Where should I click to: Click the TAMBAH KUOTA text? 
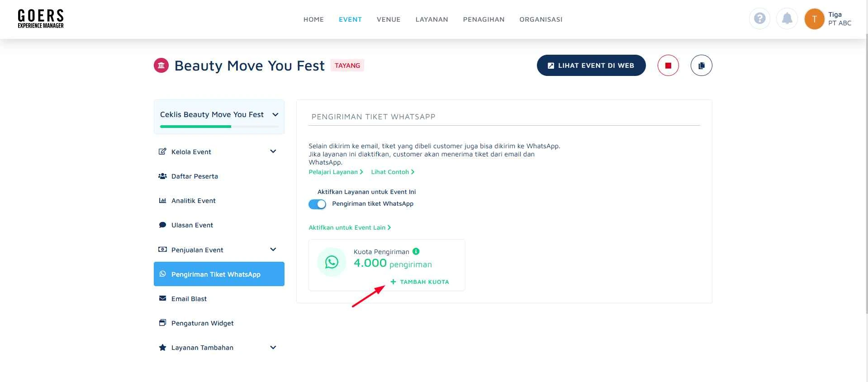(424, 282)
